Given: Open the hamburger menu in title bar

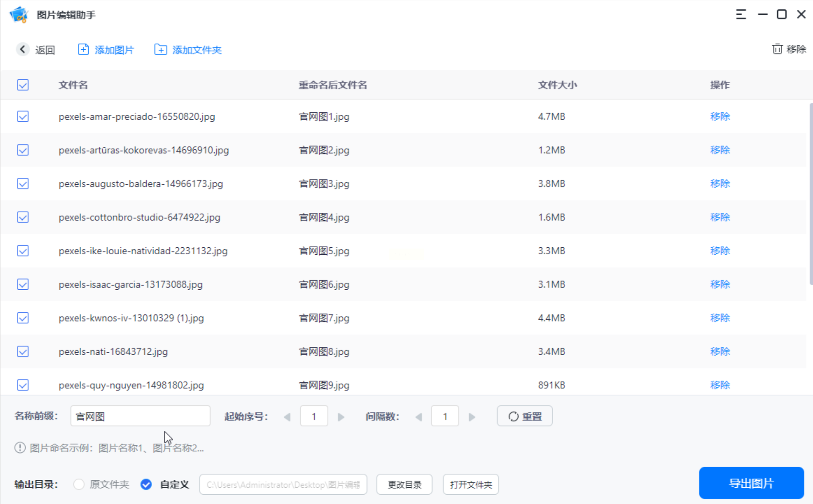Looking at the screenshot, I should pyautogui.click(x=741, y=15).
